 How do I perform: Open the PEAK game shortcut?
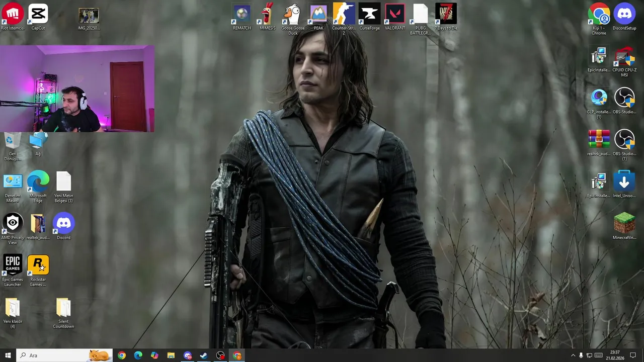pyautogui.click(x=318, y=17)
